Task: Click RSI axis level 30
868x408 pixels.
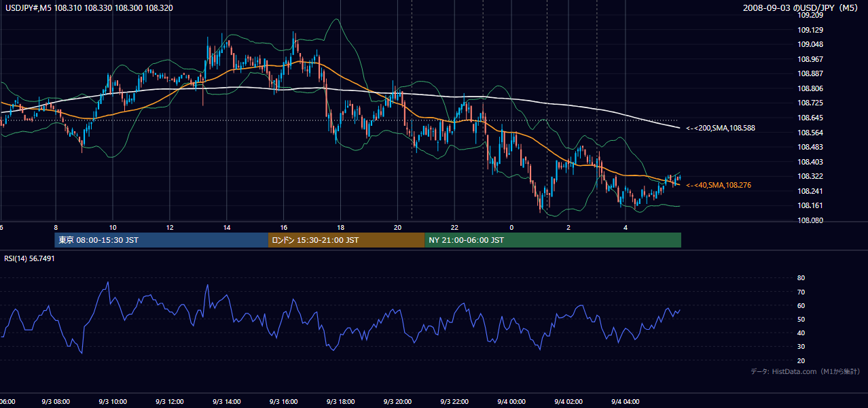Action: pyautogui.click(x=801, y=346)
